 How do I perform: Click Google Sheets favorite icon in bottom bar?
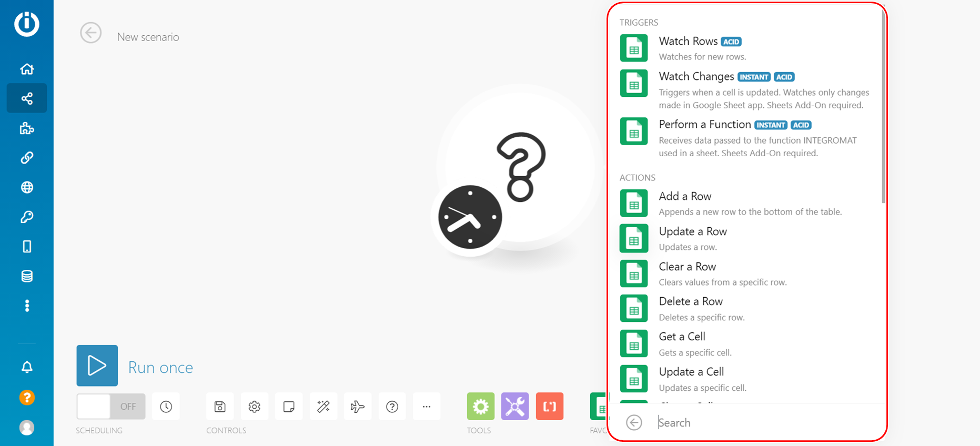point(599,406)
